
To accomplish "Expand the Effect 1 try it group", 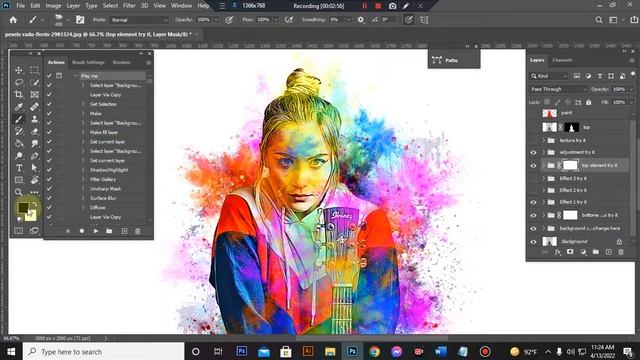I will (544, 202).
